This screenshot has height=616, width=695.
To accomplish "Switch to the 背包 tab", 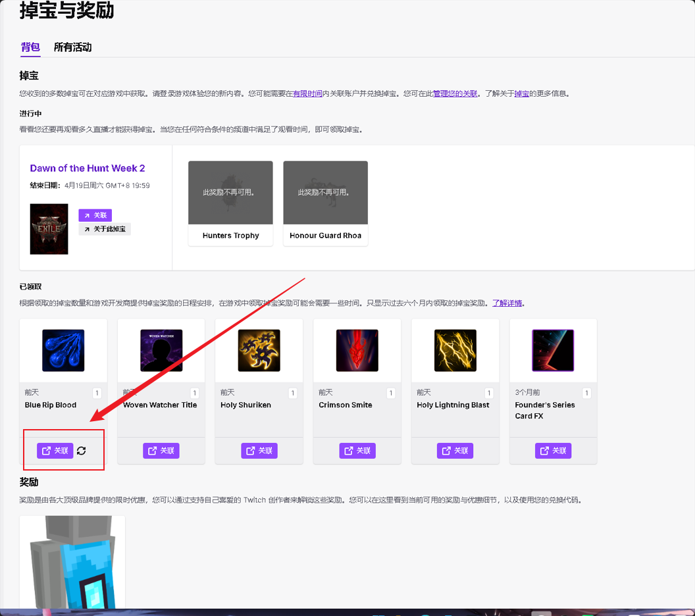I will click(30, 47).
